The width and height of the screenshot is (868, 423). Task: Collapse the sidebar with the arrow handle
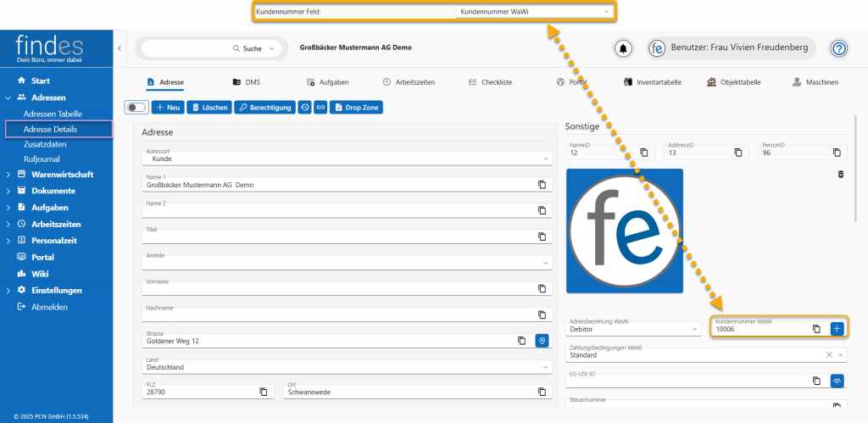120,48
